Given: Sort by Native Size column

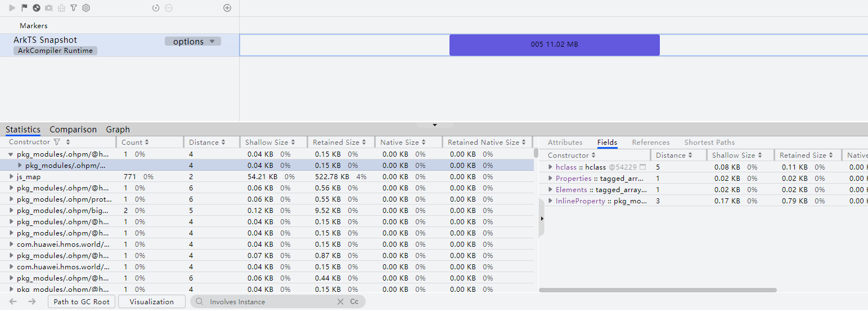Looking at the screenshot, I should click(424, 143).
